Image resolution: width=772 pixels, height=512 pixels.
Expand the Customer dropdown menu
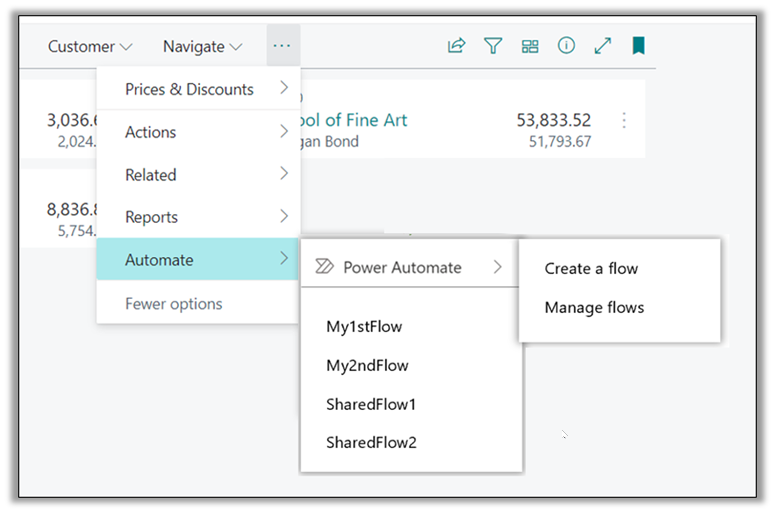point(90,46)
